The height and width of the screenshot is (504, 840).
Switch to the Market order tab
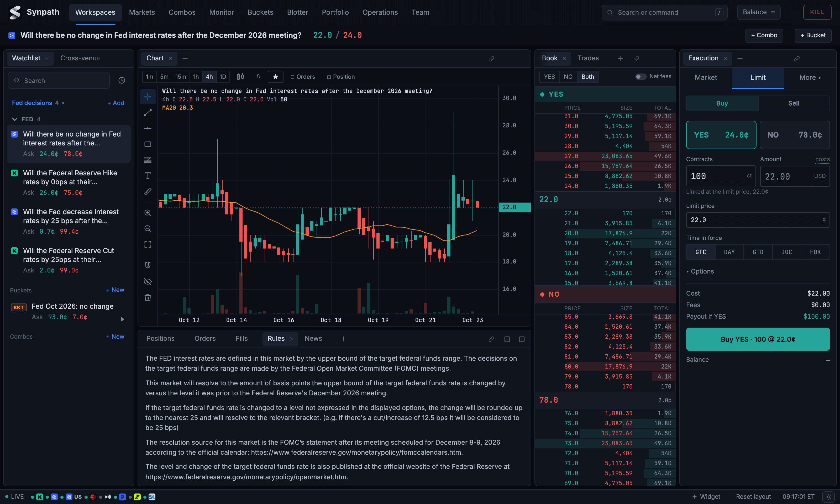706,77
